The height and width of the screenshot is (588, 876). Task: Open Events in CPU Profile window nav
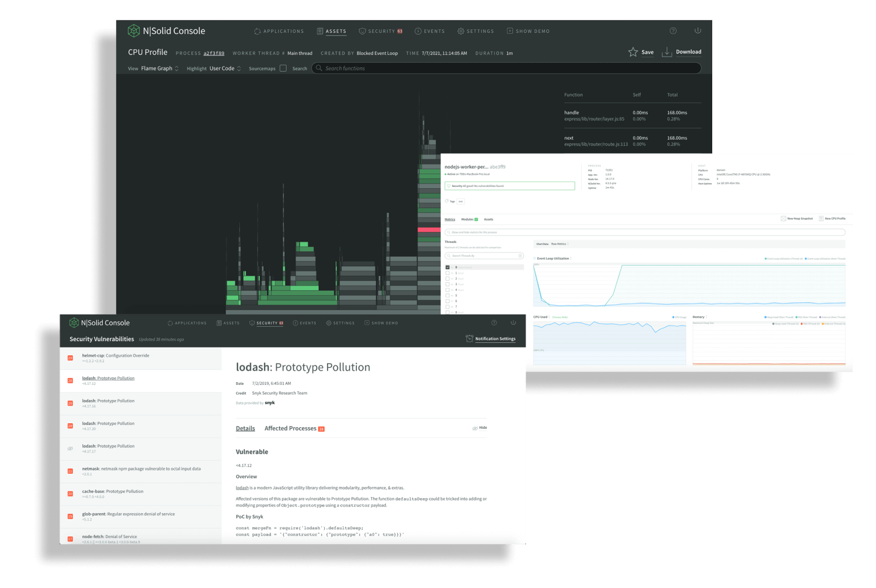(430, 31)
